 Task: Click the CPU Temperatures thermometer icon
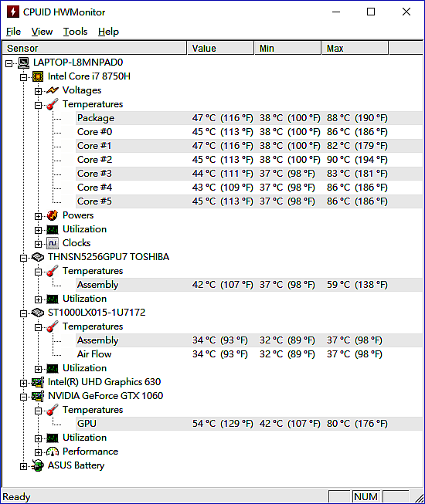point(53,104)
